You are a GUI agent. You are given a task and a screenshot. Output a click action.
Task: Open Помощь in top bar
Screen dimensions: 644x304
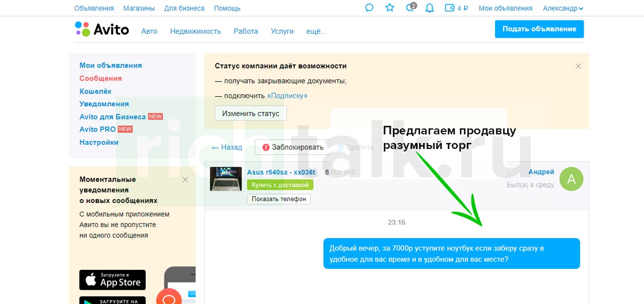pos(227,8)
